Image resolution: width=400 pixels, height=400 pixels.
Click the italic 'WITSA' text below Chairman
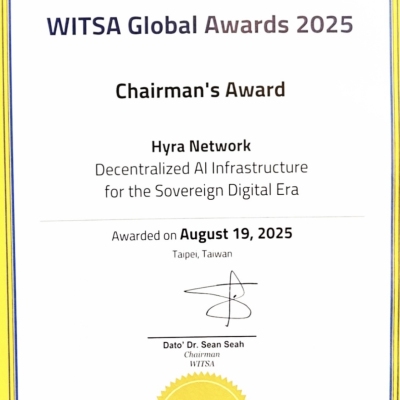[x=202, y=364]
